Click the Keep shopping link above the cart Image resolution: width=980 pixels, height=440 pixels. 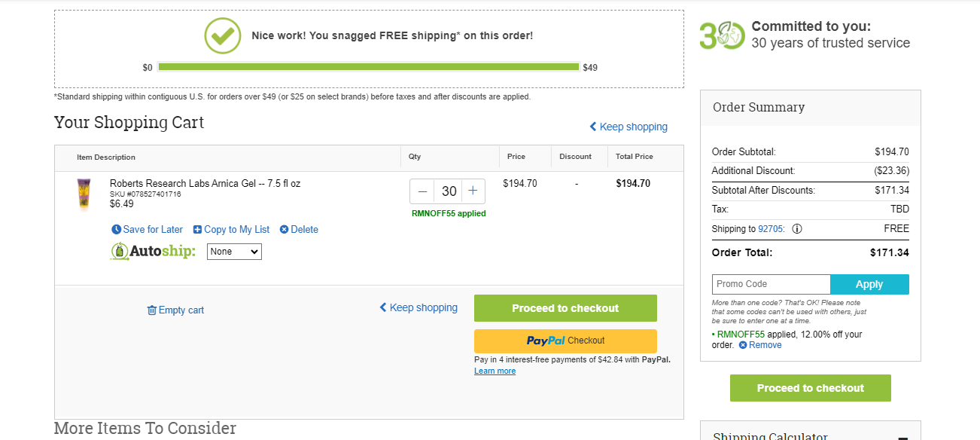click(x=628, y=127)
